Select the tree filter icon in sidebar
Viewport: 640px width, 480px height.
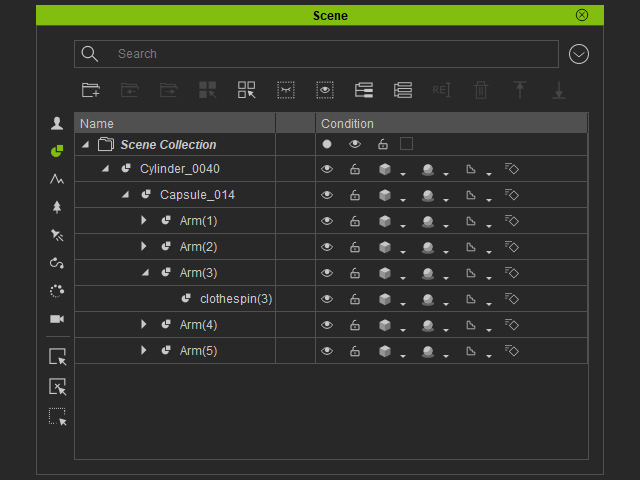pyautogui.click(x=57, y=207)
